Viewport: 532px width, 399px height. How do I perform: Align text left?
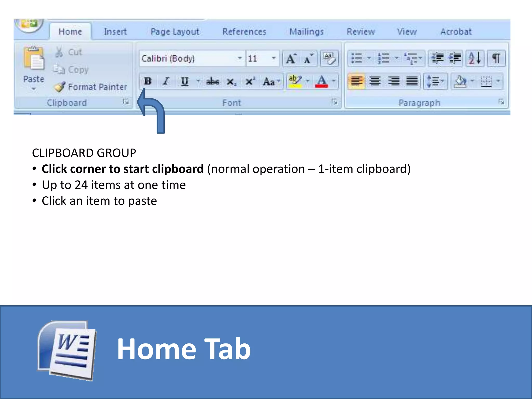point(357,81)
